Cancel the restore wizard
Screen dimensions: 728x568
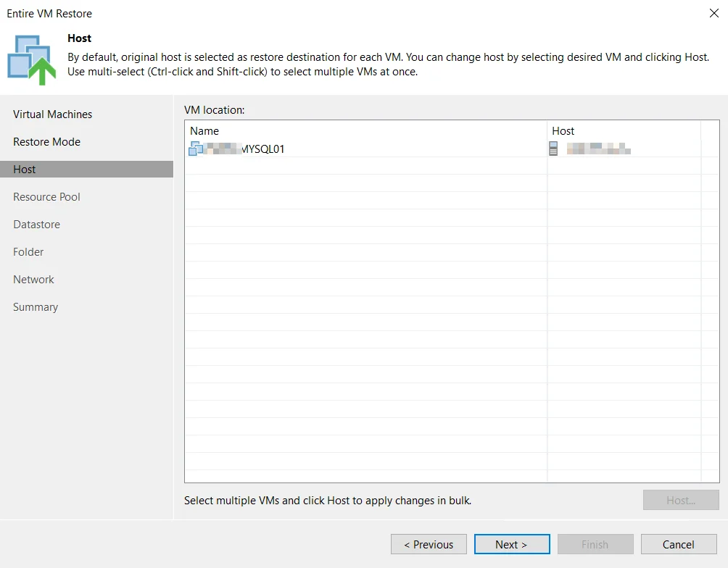point(678,544)
